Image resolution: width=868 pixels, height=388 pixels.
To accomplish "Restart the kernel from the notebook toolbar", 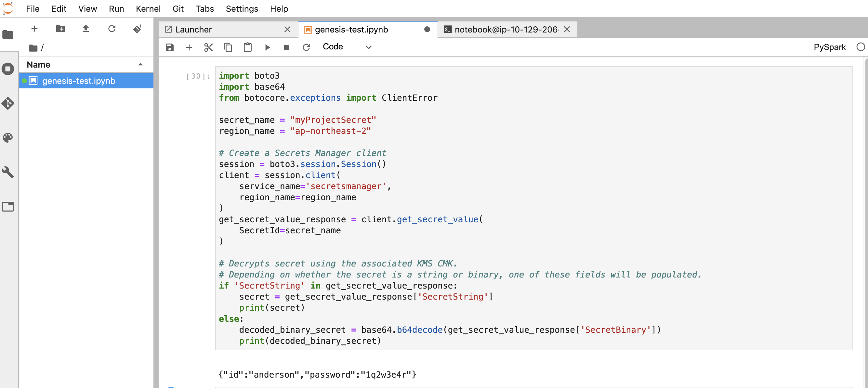I will coord(306,47).
